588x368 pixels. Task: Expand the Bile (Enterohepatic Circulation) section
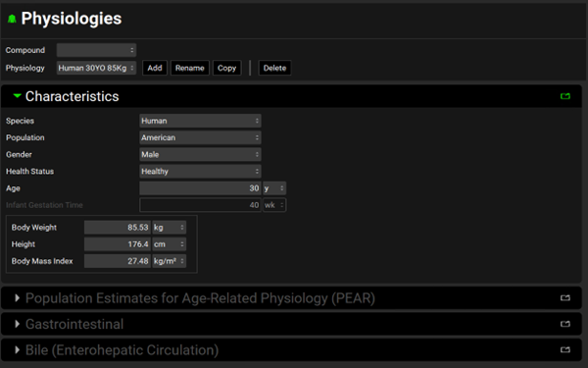pyautogui.click(x=17, y=349)
